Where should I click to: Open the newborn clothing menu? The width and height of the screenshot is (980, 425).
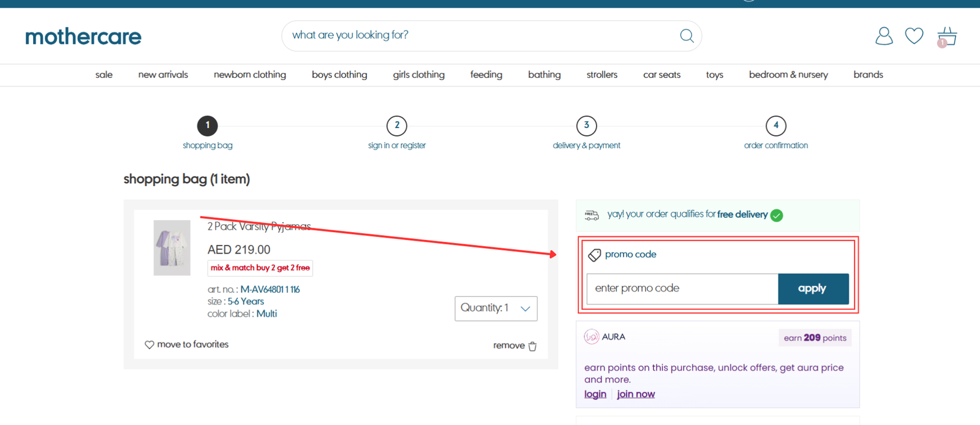pyautogui.click(x=249, y=75)
